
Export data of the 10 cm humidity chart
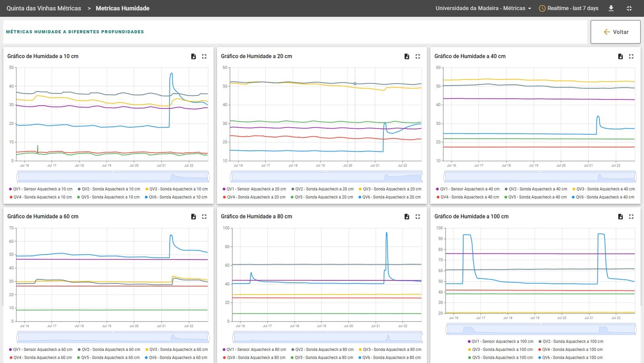click(x=194, y=56)
